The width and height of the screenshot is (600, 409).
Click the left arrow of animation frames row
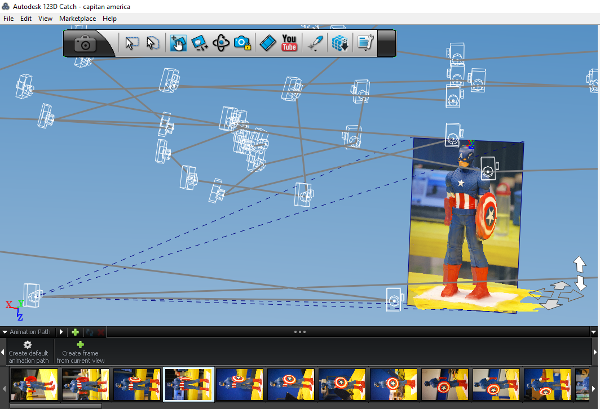[x=3, y=352]
